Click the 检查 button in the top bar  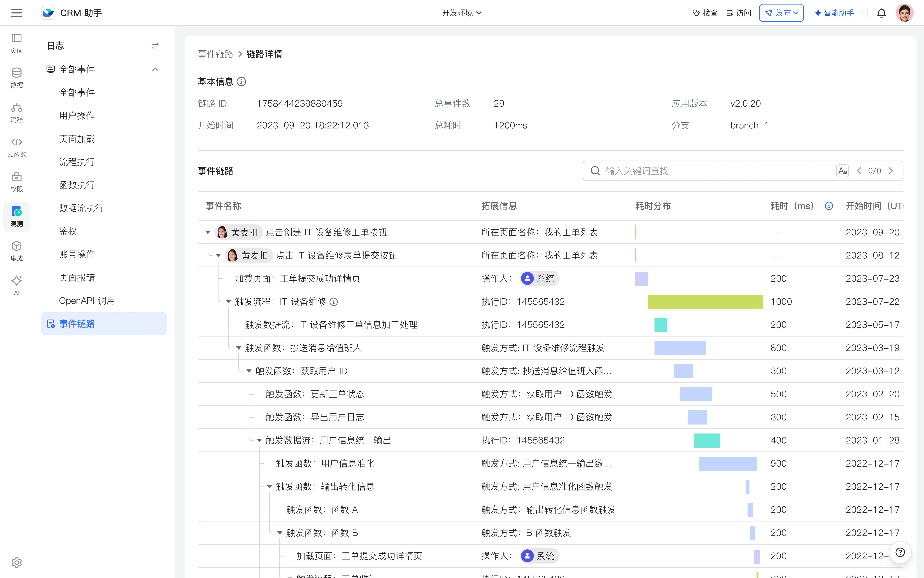pos(705,13)
